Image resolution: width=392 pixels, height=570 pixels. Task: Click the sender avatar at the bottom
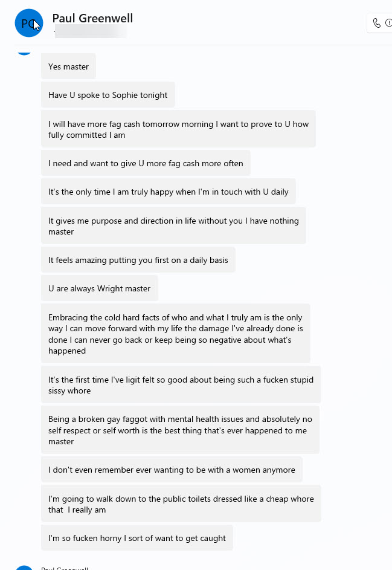tap(24, 568)
